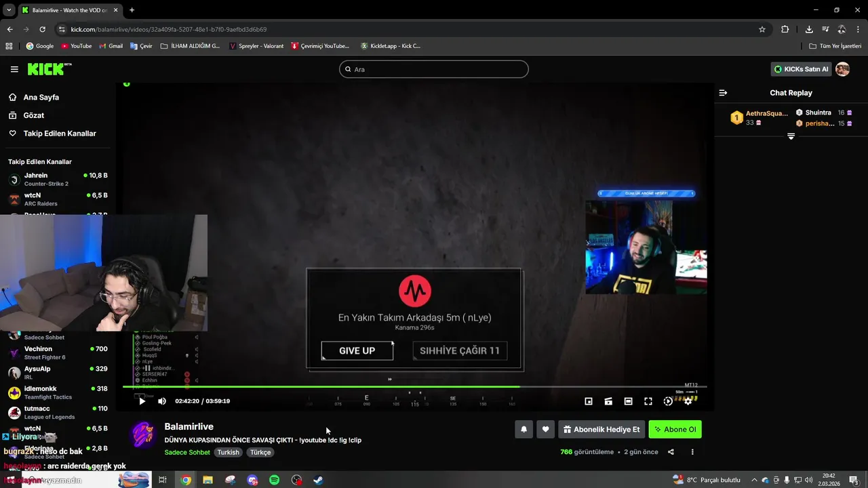
Task: Open Tüm Yer İşaretleri folder
Action: (x=835, y=46)
